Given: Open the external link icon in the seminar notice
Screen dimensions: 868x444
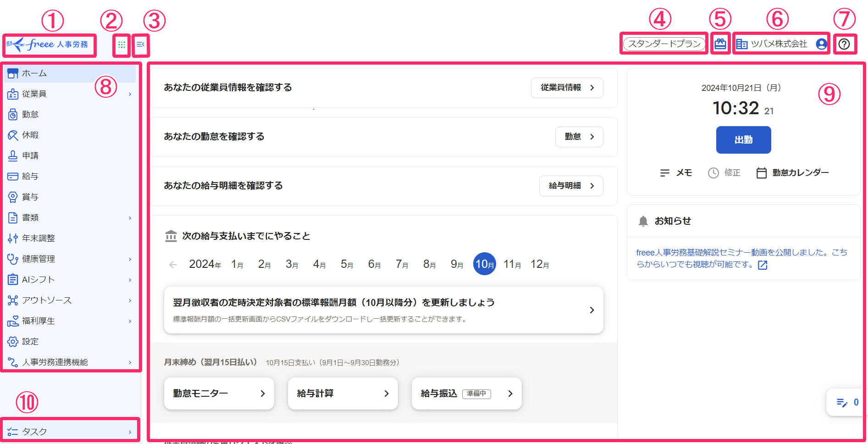Looking at the screenshot, I should (x=763, y=265).
